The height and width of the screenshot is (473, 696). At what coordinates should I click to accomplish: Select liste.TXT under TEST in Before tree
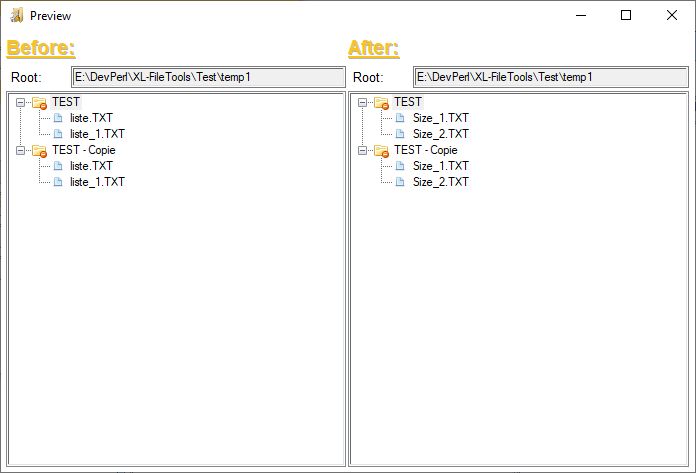pos(91,118)
